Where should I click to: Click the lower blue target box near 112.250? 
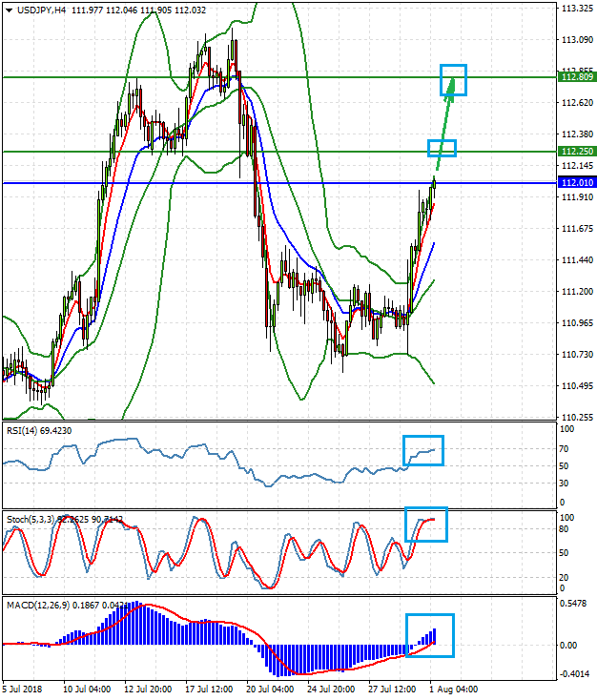point(442,148)
